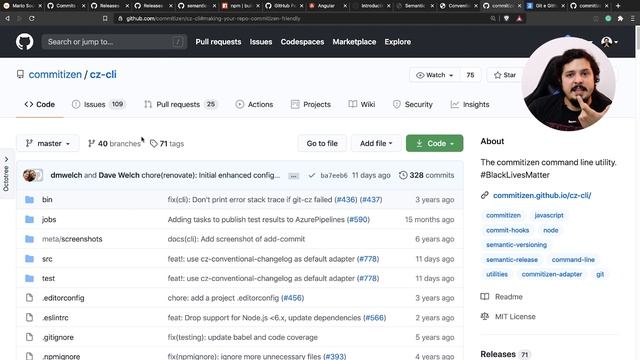Click the dmwelch avatar on the commit row
The height and width of the screenshot is (360, 640).
[29, 175]
